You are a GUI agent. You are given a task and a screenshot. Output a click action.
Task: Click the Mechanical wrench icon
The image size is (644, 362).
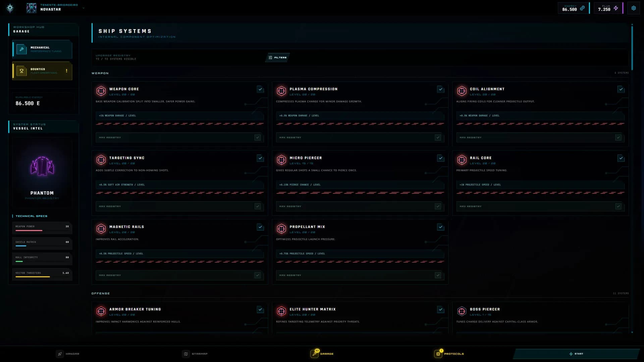21,49
